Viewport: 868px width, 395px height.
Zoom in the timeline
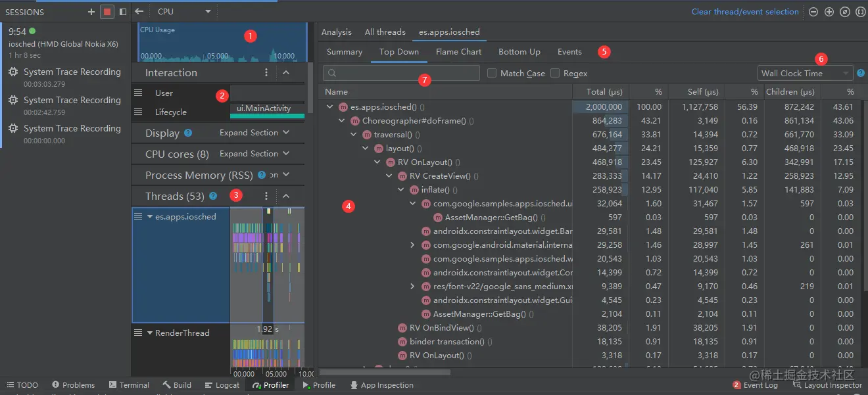tap(829, 12)
